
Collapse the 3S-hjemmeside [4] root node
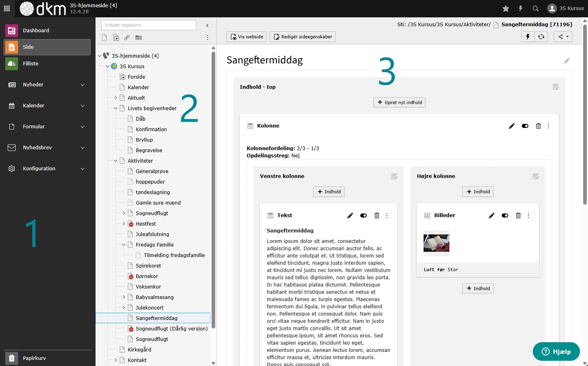(100, 56)
